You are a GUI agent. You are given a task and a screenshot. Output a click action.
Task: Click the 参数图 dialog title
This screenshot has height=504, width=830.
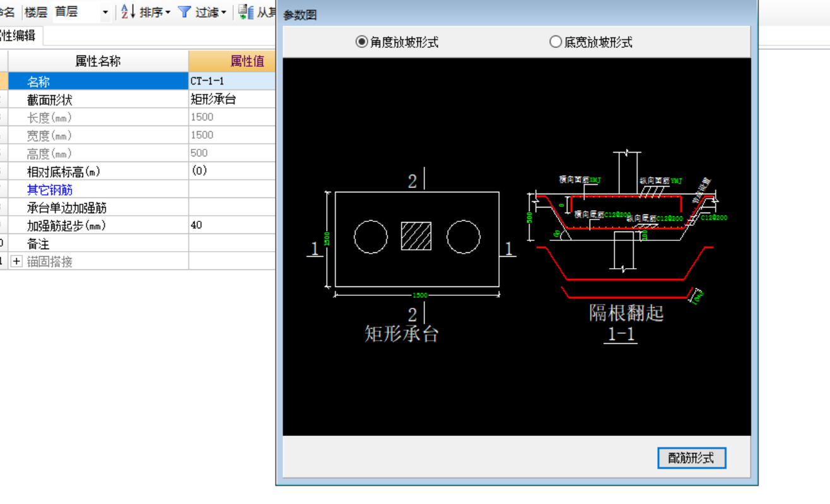[300, 15]
